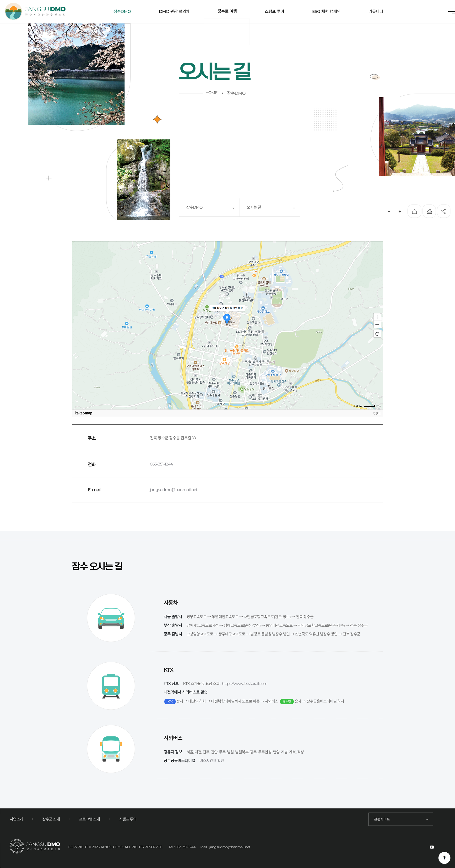This screenshot has width=455, height=868.
Task: Open the 스탬프 투어 nav menu
Action: (x=274, y=11)
